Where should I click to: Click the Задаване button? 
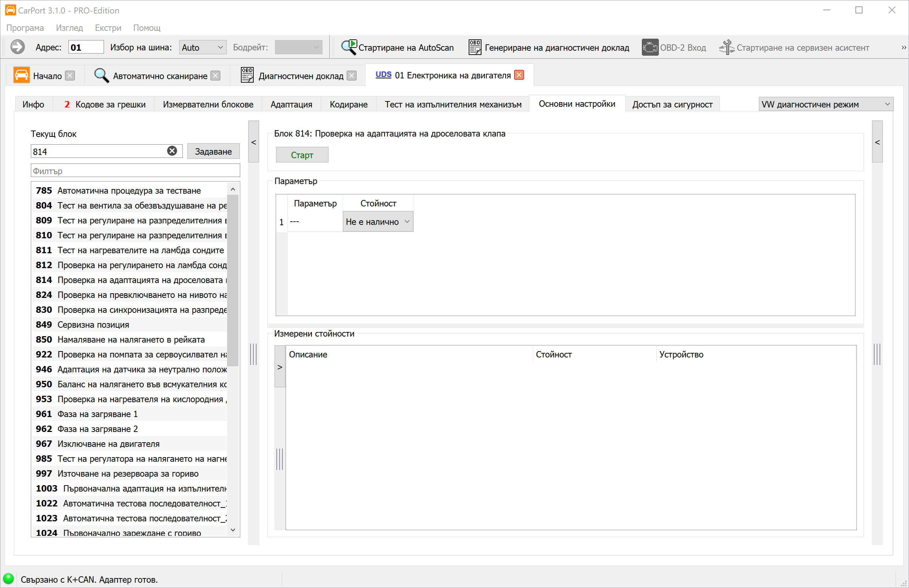(x=213, y=151)
